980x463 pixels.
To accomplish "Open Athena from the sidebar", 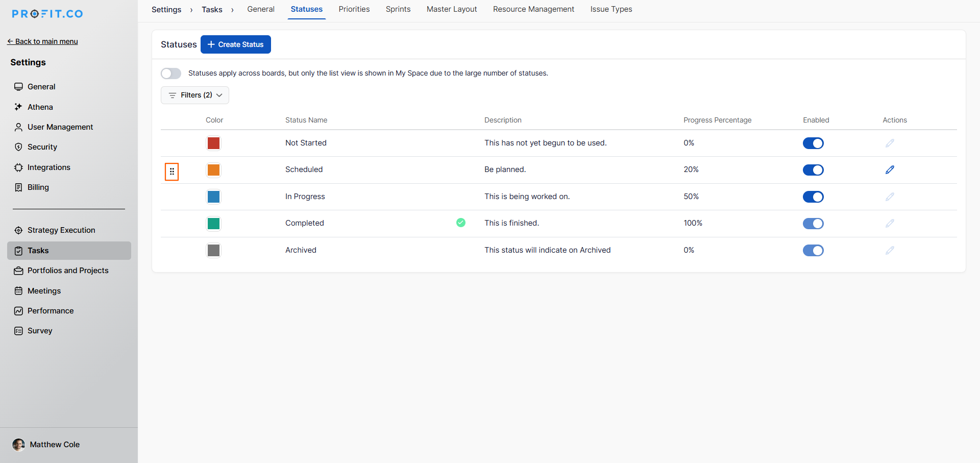I will pos(40,107).
